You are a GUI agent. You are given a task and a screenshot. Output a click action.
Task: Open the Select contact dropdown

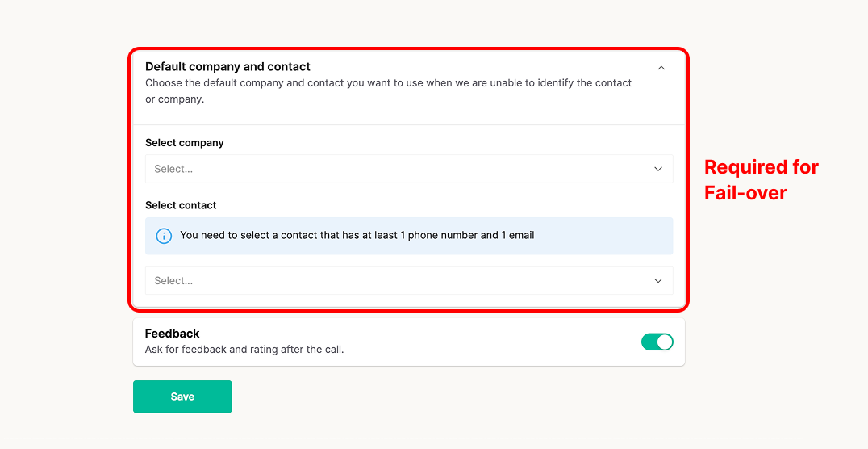coord(408,280)
